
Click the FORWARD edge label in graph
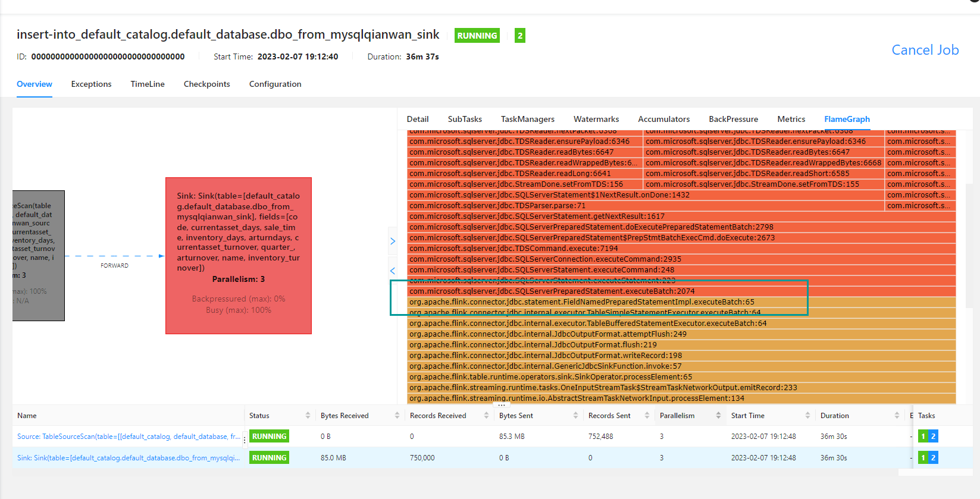114,266
